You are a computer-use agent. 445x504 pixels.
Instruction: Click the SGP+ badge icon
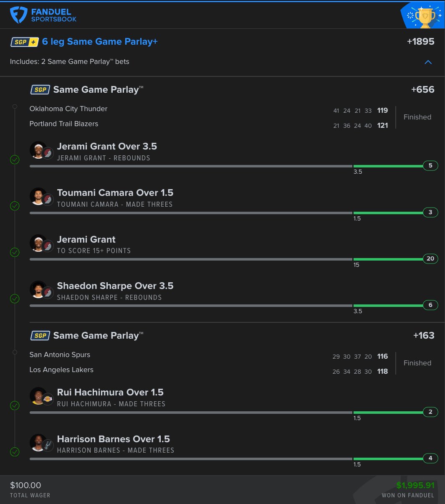25,42
